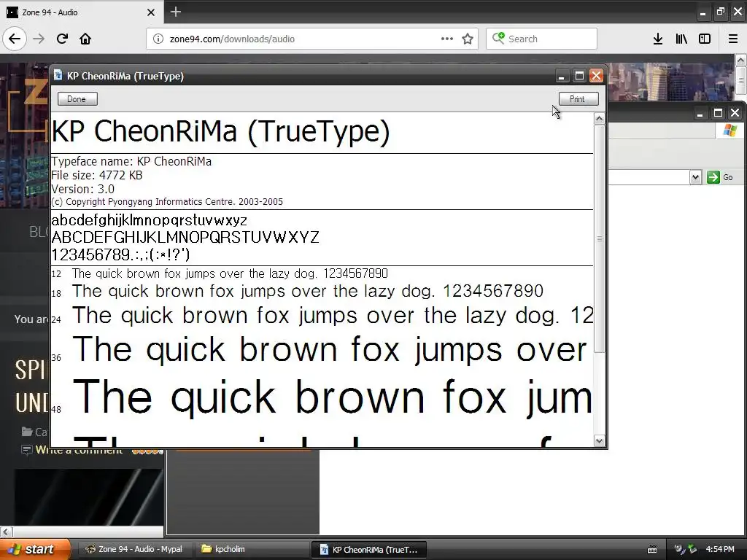Open a new browser tab
Screen dimensions: 747x560
tap(175, 12)
